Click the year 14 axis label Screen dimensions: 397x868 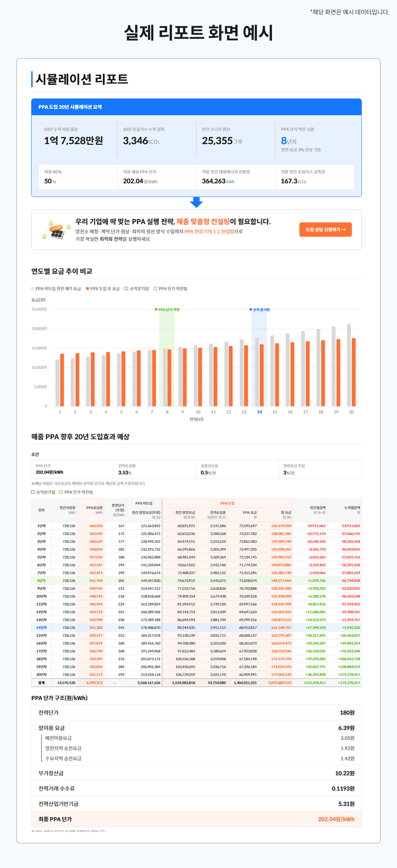pos(259,412)
